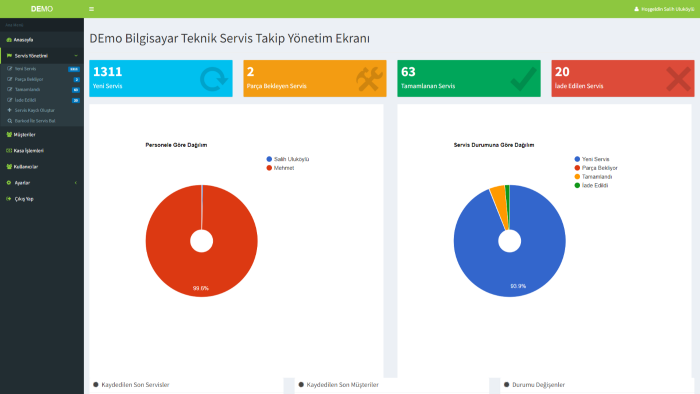This screenshot has width=700, height=394.
Task: Select Parça Bekliyor red legend dot
Action: point(577,168)
